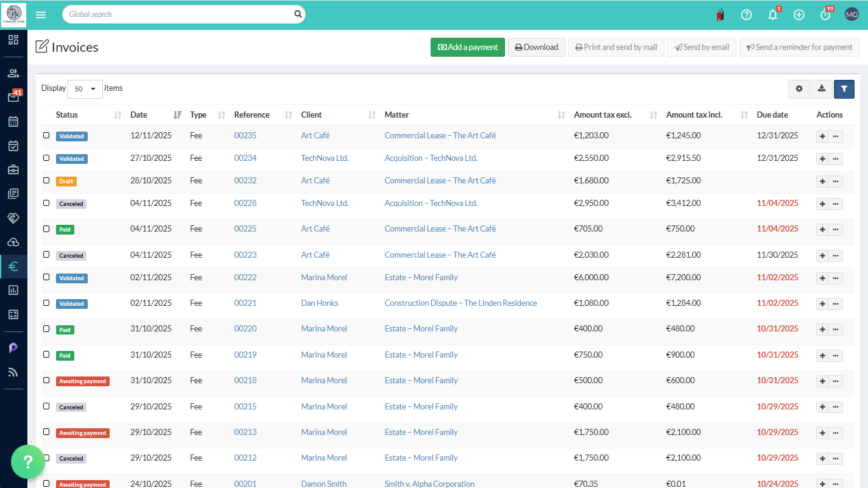868x488 pixels.
Task: Click the euro billing icon in sidebar
Action: coord(13,266)
